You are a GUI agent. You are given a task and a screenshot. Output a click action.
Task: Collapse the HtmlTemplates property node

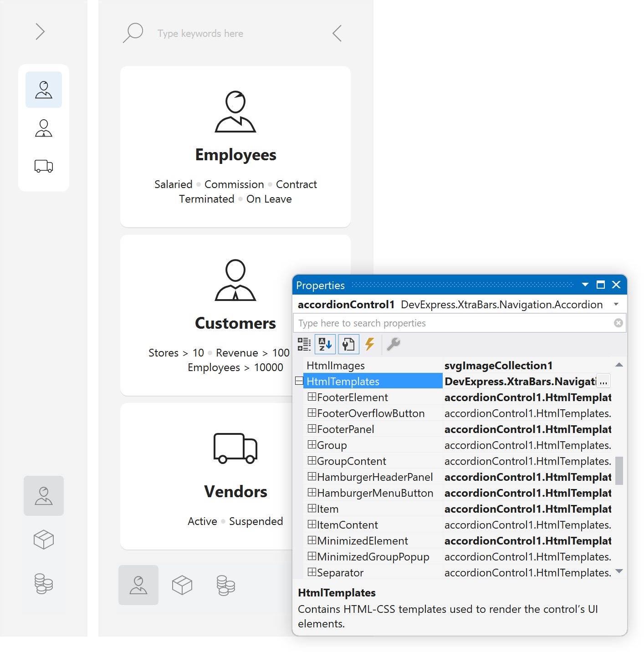pyautogui.click(x=299, y=381)
